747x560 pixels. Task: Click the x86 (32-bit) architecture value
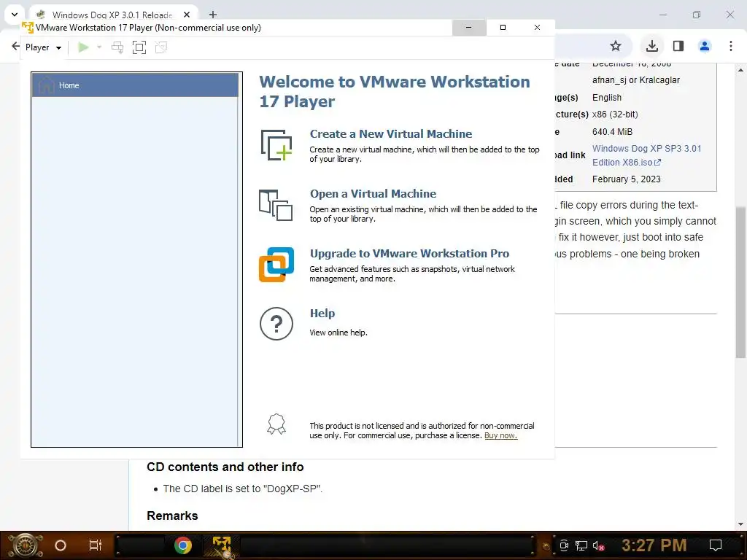tap(615, 114)
